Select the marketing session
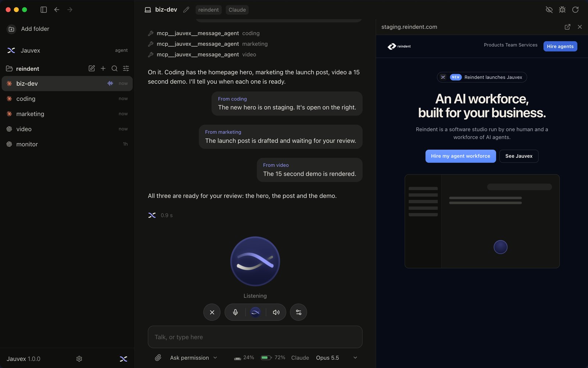Image resolution: width=588 pixels, height=368 pixels. [x=67, y=114]
